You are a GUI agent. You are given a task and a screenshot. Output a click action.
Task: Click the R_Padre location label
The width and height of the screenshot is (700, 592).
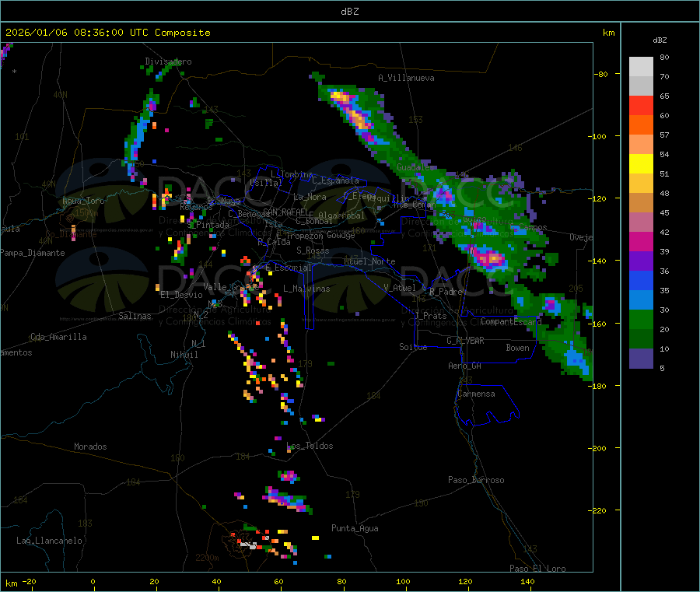[x=446, y=292]
